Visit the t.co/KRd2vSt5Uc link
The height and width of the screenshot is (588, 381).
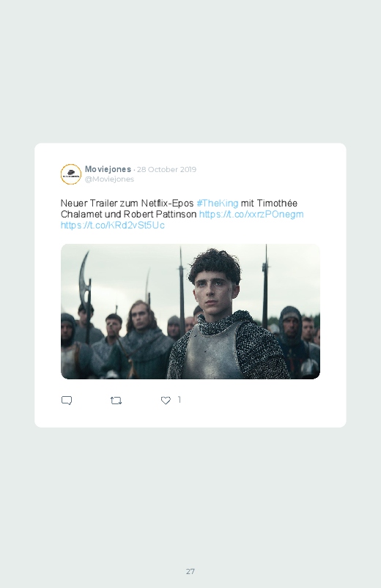(x=113, y=226)
